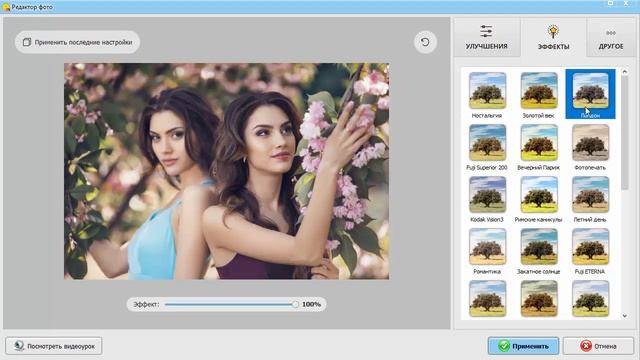Click the 100% effect value
This screenshot has height=360, width=640.
pyautogui.click(x=311, y=304)
